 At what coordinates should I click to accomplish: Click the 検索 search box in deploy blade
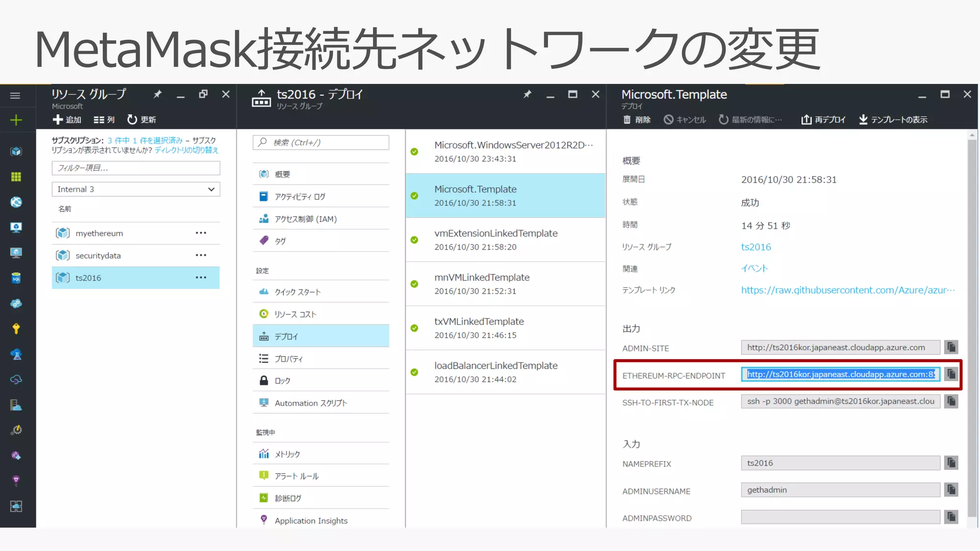pos(321,143)
